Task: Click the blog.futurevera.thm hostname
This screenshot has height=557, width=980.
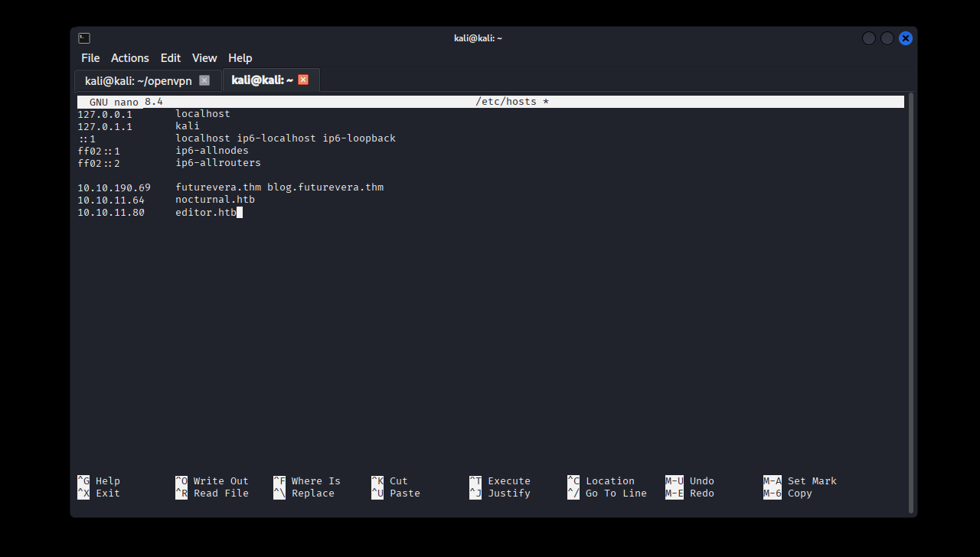Action: click(325, 187)
